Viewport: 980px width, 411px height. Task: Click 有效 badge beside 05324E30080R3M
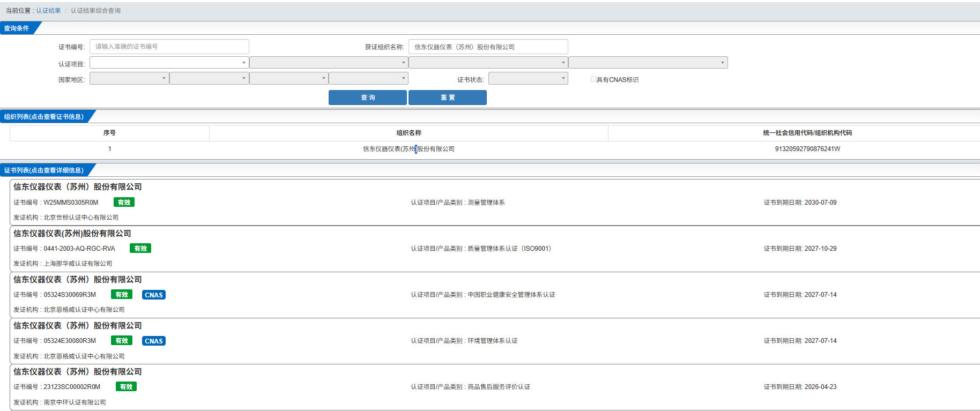click(122, 340)
